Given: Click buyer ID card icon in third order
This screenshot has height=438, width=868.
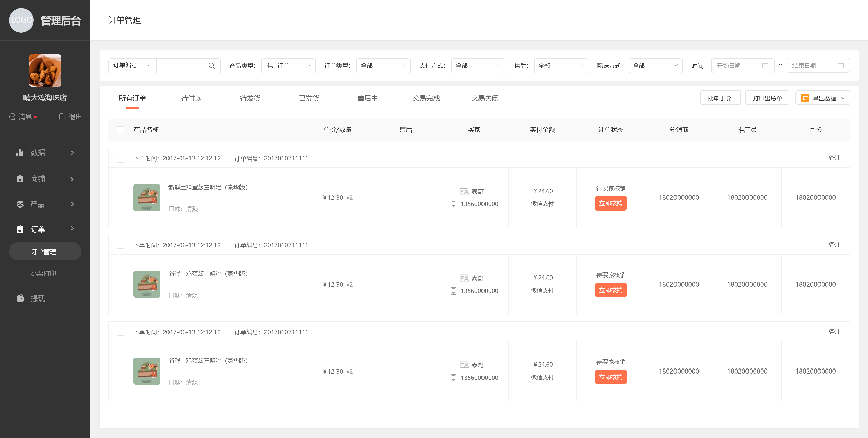Looking at the screenshot, I should point(464,365).
